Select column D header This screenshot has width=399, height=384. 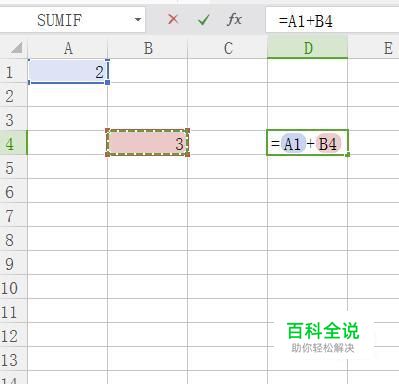pos(307,48)
